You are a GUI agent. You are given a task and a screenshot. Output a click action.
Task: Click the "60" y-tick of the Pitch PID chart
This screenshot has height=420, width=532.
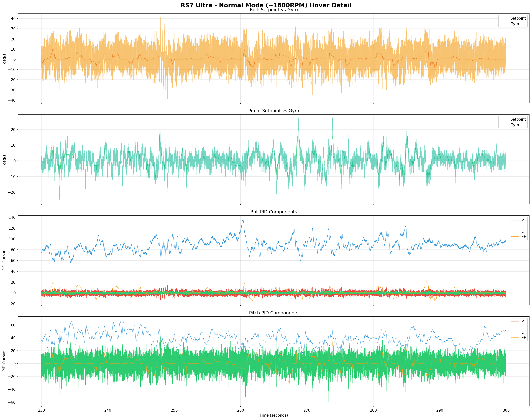[13, 325]
